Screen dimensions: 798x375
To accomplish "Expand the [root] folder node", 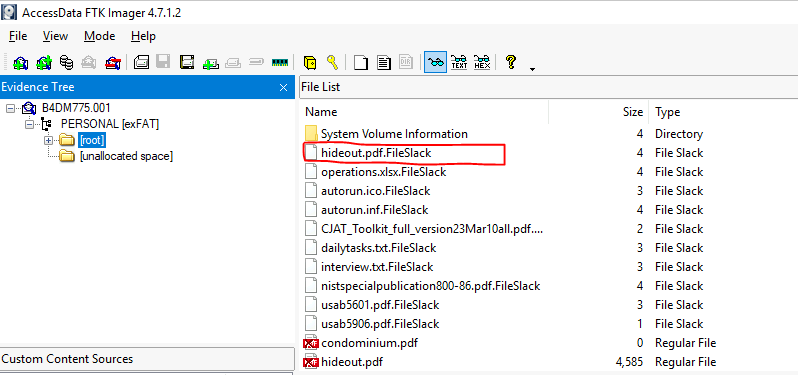I will pos(49,140).
